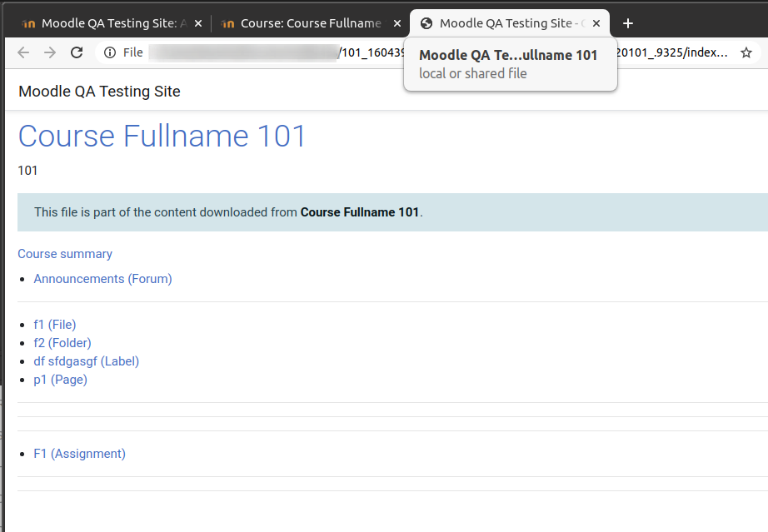The image size is (768, 532).
Task: Open the df sfdgasgf (Label) link
Action: tap(86, 361)
